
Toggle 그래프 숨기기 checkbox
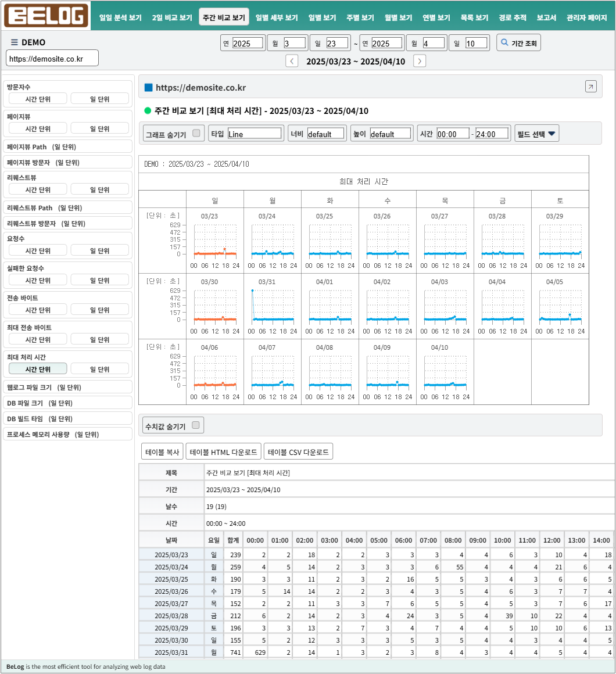[x=196, y=133]
